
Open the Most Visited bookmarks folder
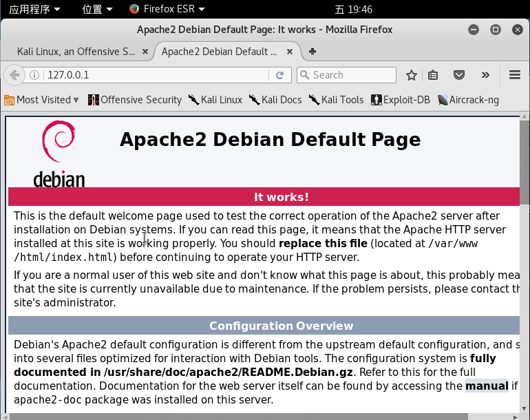click(41, 100)
